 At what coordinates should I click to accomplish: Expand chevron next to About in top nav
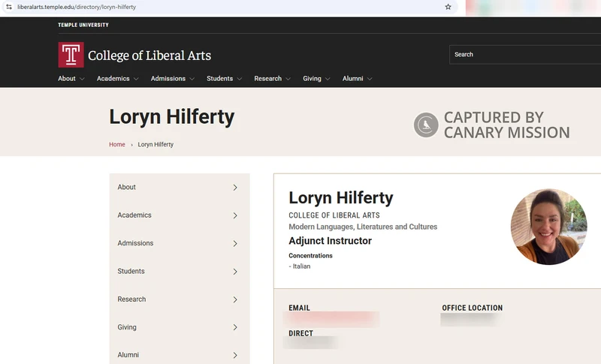(x=82, y=79)
